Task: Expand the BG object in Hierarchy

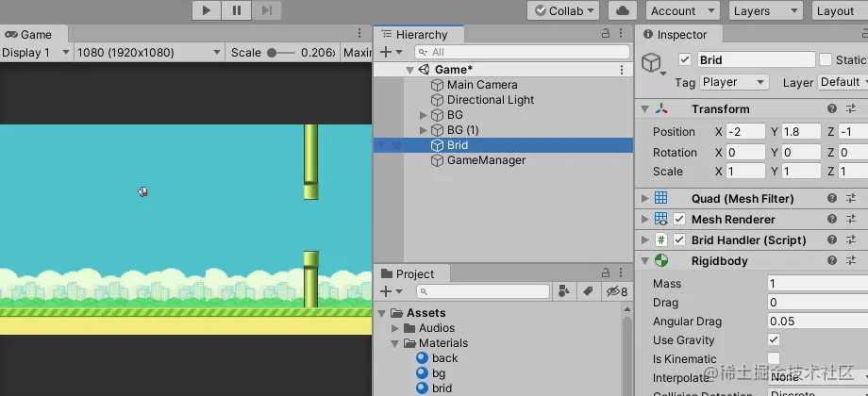Action: (424, 115)
